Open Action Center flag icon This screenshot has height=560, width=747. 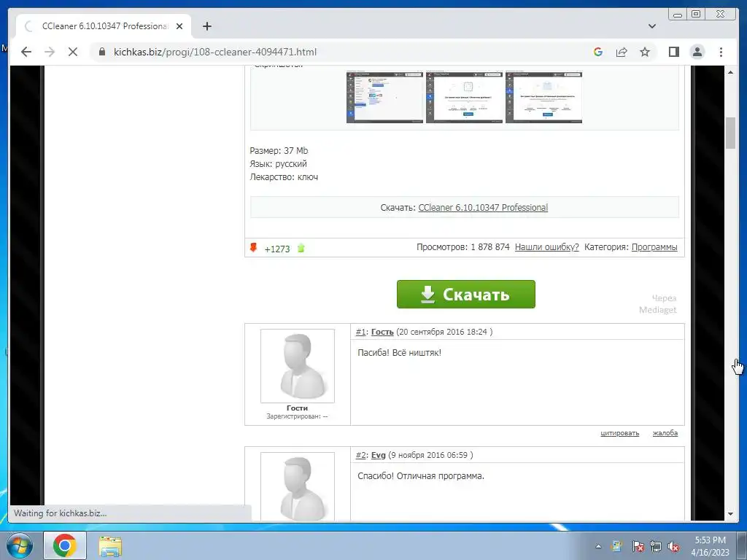tap(638, 546)
